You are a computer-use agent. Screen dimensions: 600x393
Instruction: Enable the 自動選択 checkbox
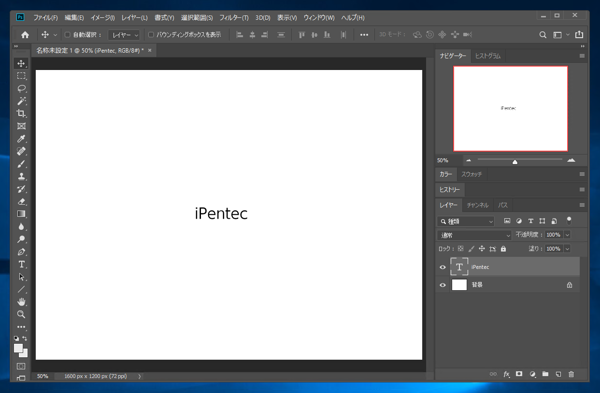pyautogui.click(x=67, y=35)
